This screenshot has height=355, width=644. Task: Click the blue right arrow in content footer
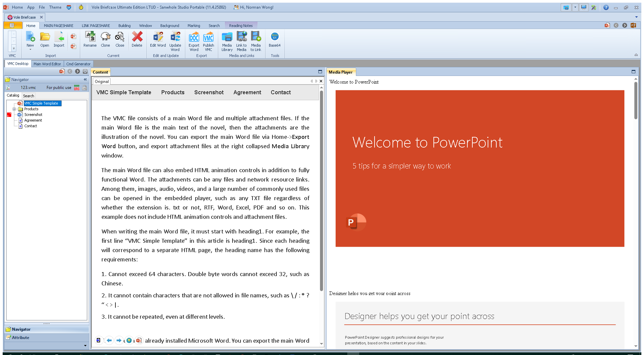point(119,340)
